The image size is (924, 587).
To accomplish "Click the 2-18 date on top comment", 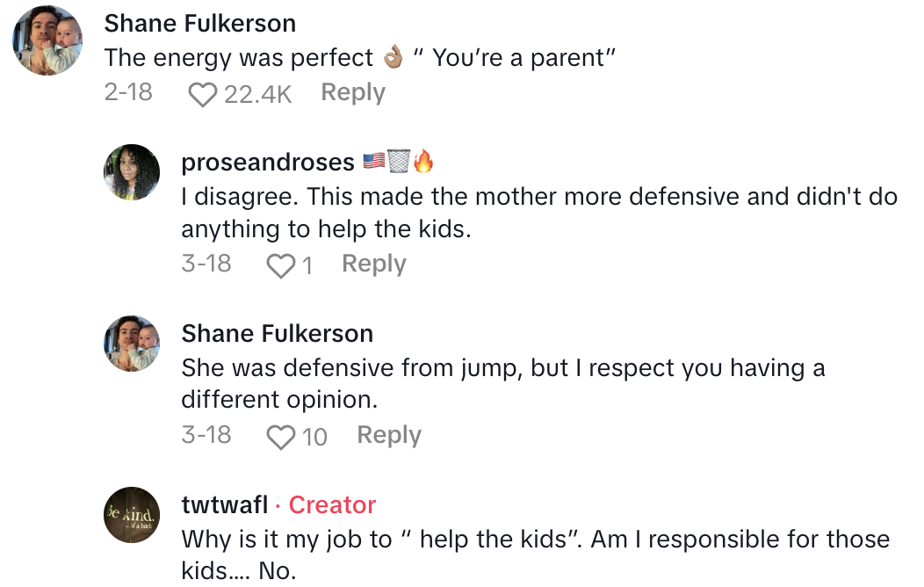I will 128,92.
